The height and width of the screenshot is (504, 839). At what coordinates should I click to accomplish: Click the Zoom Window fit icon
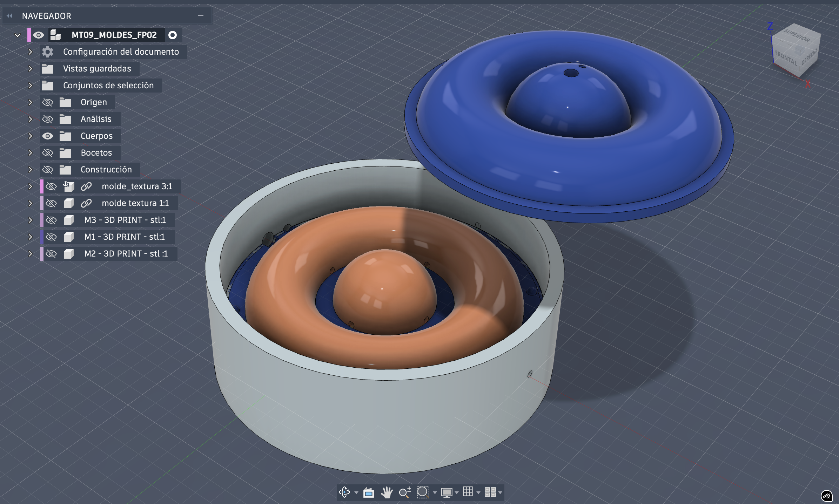click(x=423, y=492)
